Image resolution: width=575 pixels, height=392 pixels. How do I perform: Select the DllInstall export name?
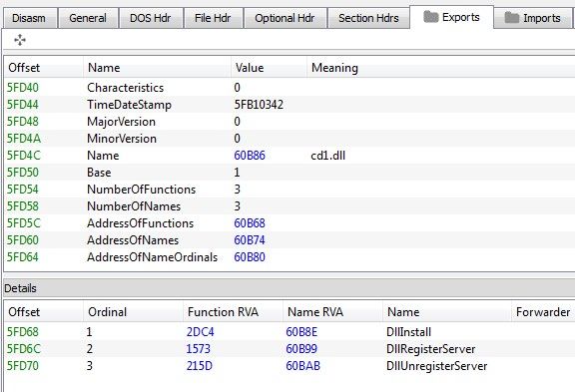408,332
